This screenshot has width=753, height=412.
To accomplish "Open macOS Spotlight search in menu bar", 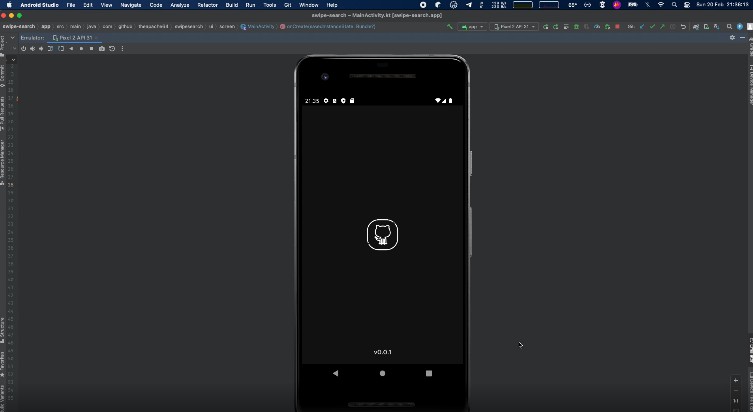I will click(x=674, y=5).
